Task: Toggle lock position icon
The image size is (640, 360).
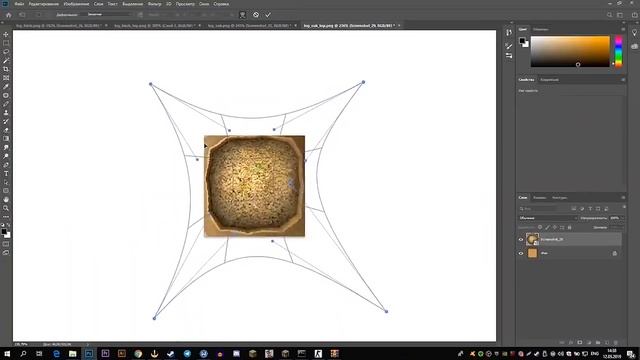Action: 555,227
